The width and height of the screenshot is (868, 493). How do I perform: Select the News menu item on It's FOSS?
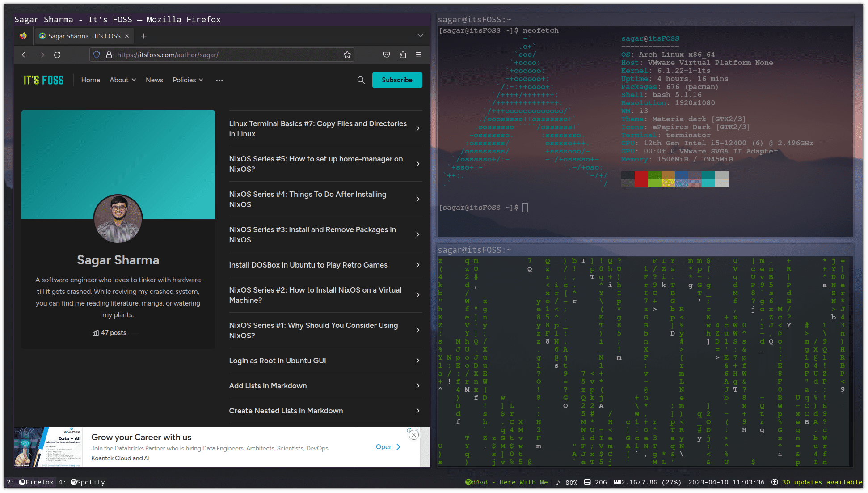pos(154,80)
